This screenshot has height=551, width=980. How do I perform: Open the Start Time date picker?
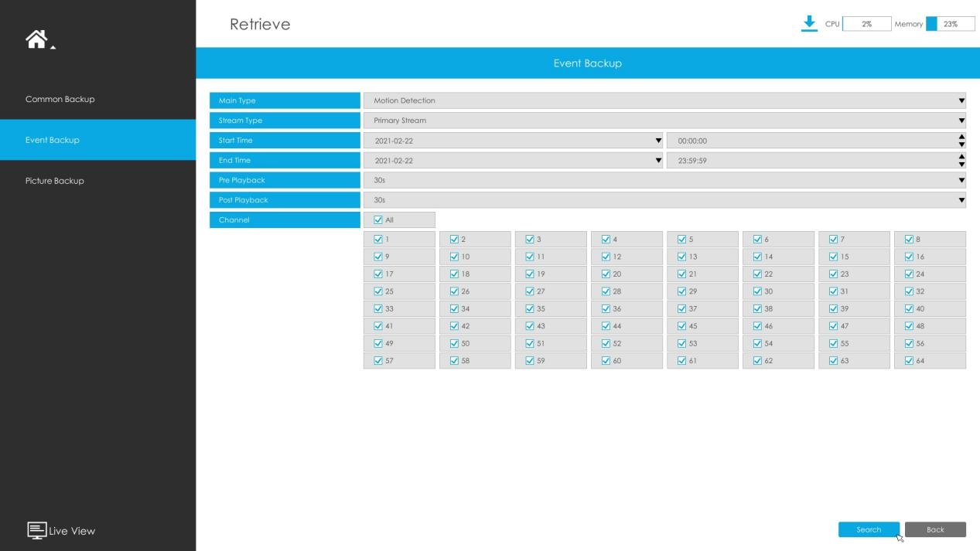(513, 141)
